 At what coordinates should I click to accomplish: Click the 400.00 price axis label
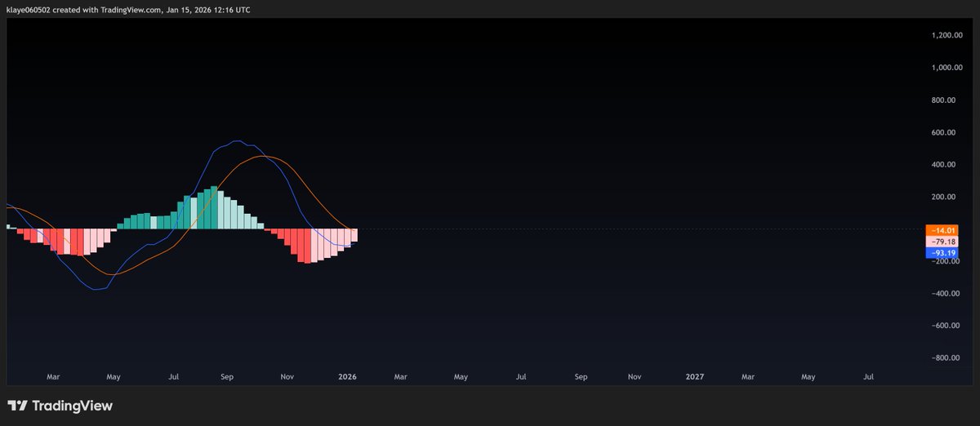[x=944, y=165]
